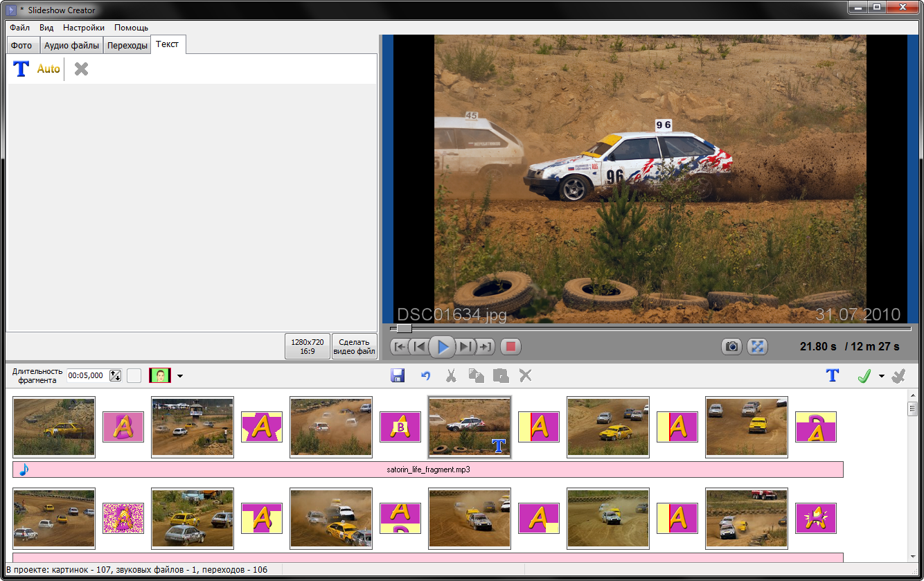Screen dimensions: 924x581
Task: Click Сделать видео файл button
Action: click(x=355, y=346)
